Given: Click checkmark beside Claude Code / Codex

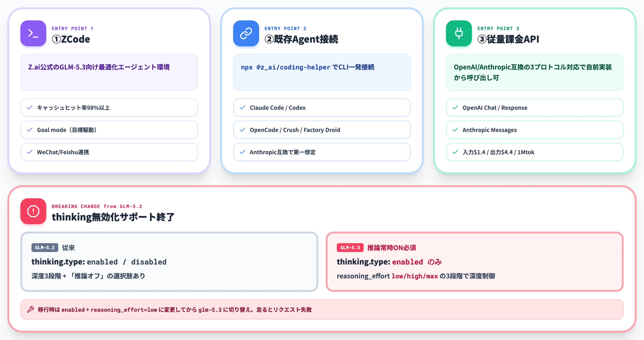Looking at the screenshot, I should (x=242, y=107).
